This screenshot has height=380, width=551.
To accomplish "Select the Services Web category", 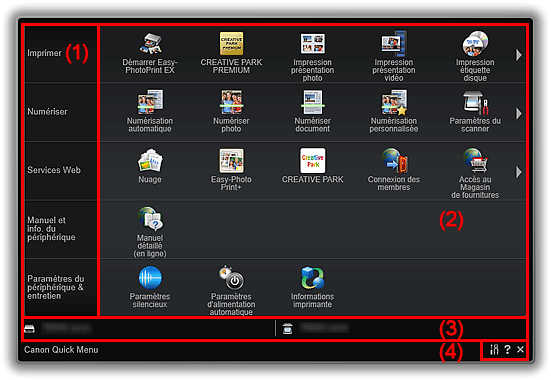I will tap(61, 171).
